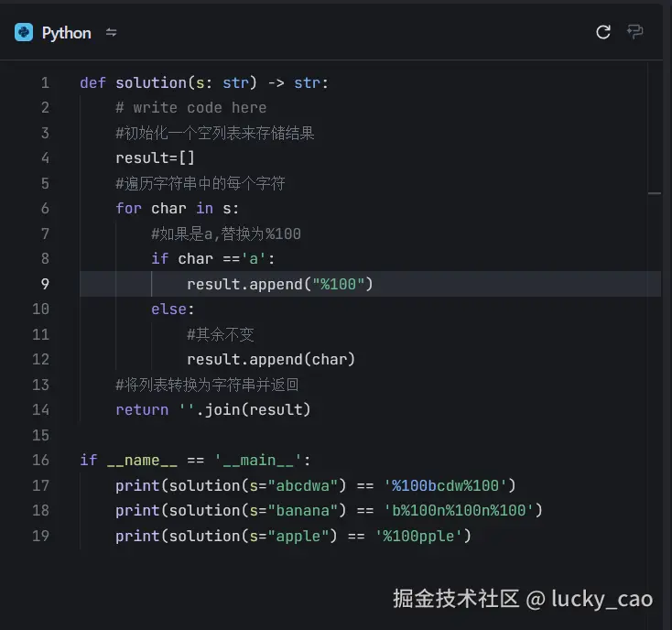The height and width of the screenshot is (630, 672).
Task: Click the comment '#遍历字符串中的每个字符'
Action: (201, 183)
